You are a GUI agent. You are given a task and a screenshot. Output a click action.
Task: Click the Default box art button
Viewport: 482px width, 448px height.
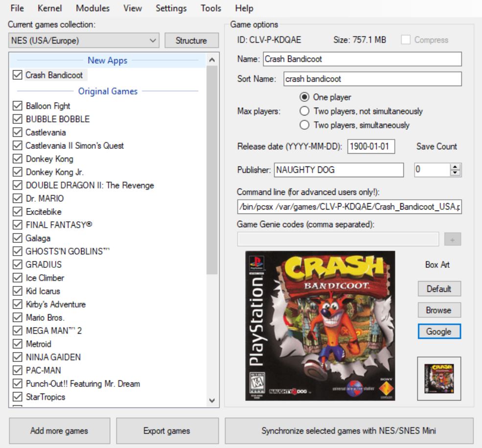(x=439, y=289)
